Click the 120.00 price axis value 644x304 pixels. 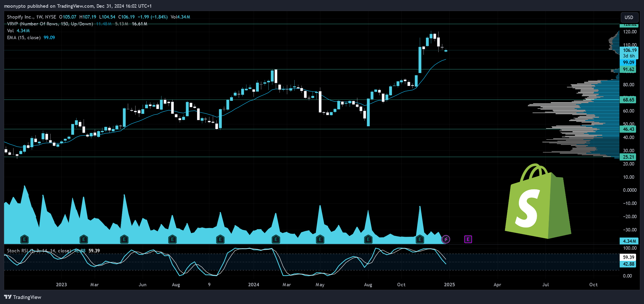[x=630, y=32]
